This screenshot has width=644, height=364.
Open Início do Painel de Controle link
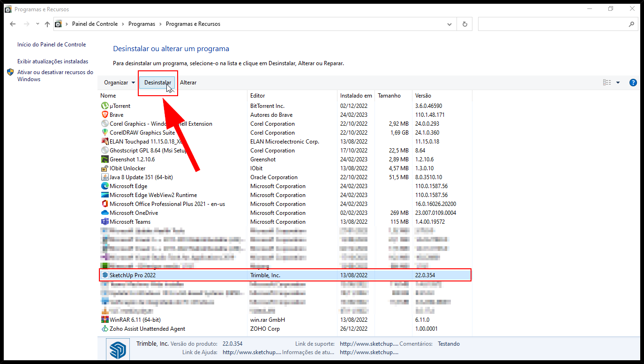52,45
